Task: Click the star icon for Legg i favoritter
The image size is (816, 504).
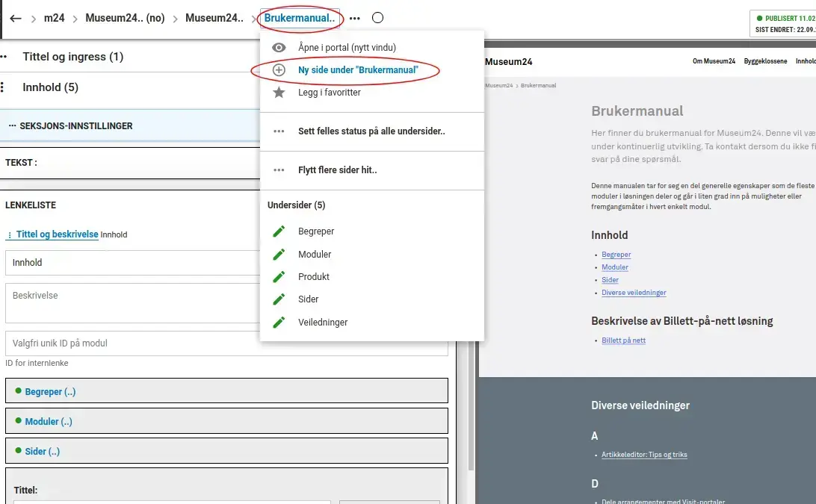Action: coord(279,92)
